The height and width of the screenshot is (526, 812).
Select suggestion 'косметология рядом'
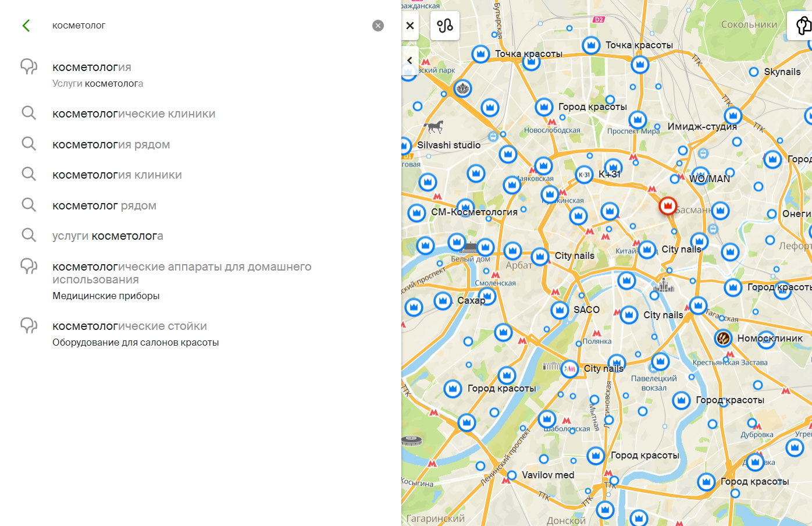[201, 144]
